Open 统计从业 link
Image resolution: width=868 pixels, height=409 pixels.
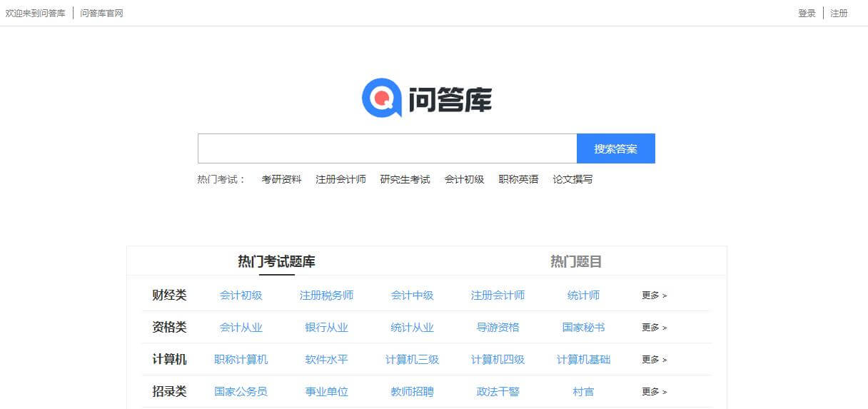[412, 327]
